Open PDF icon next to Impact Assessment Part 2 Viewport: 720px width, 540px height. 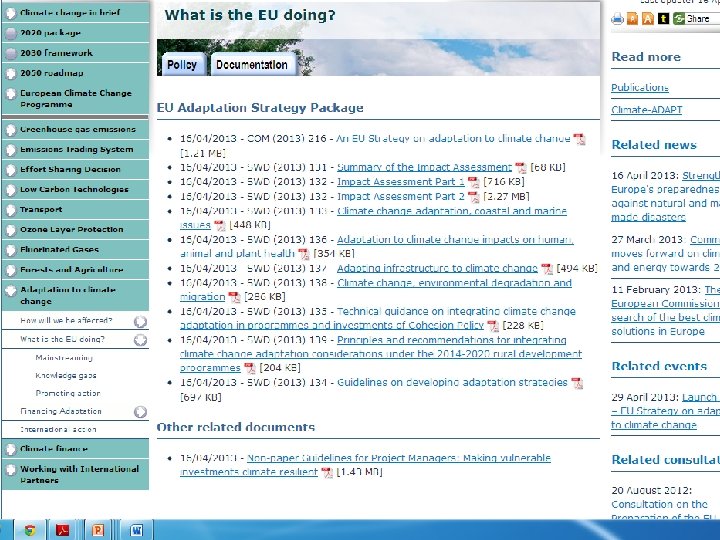tap(473, 197)
